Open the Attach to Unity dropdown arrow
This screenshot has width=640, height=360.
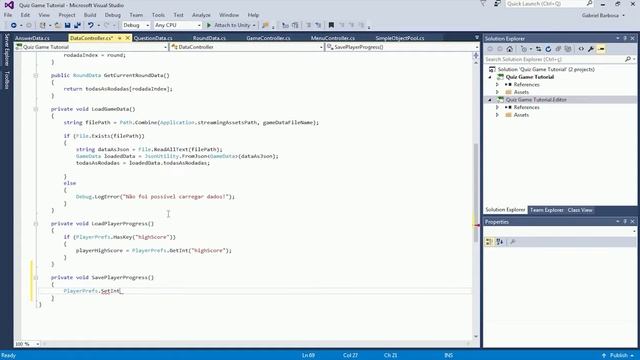[254, 25]
